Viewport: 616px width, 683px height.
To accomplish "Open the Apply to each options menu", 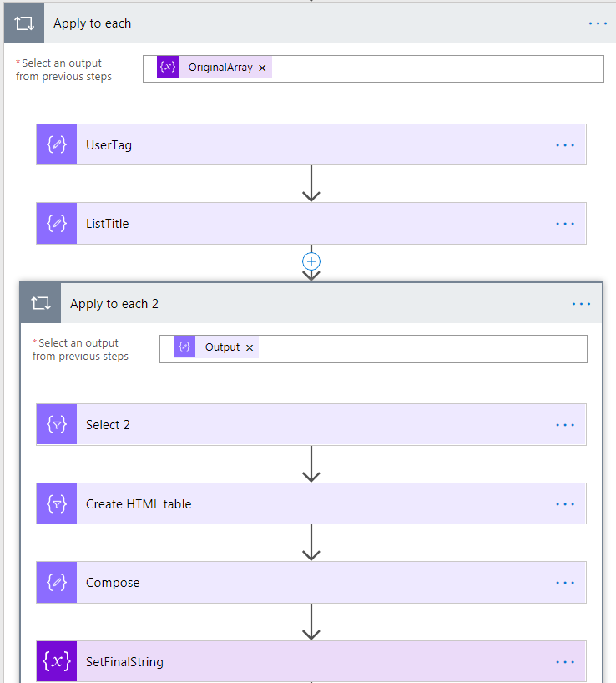I will 598,23.
